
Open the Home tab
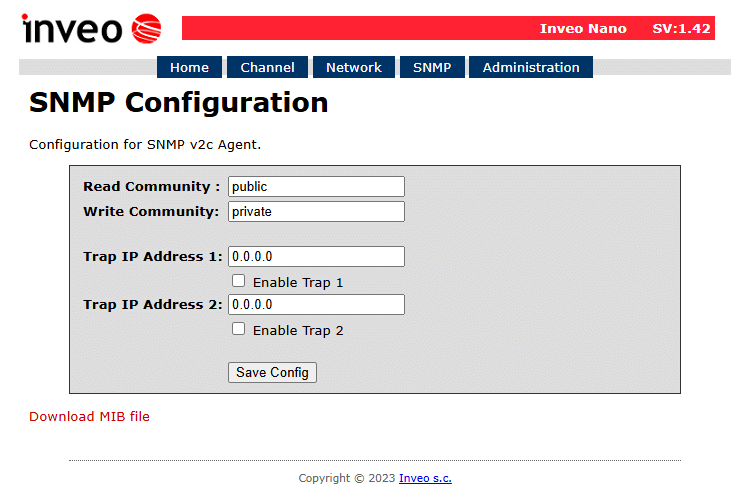189,67
